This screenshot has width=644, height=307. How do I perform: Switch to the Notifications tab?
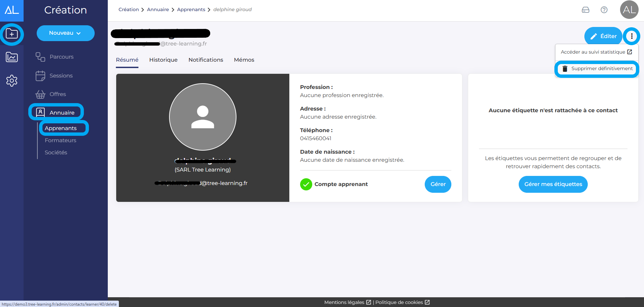(x=206, y=60)
